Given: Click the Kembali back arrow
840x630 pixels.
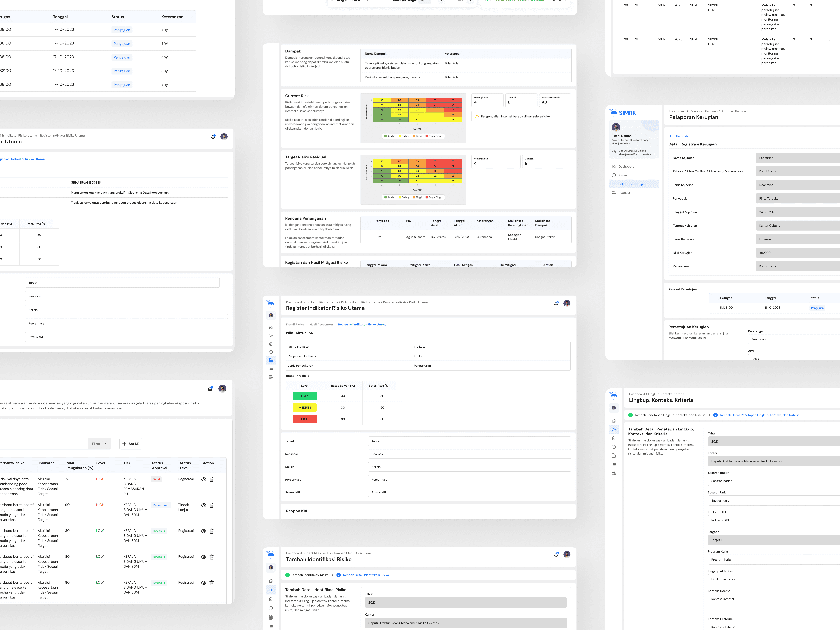Looking at the screenshot, I should (671, 136).
